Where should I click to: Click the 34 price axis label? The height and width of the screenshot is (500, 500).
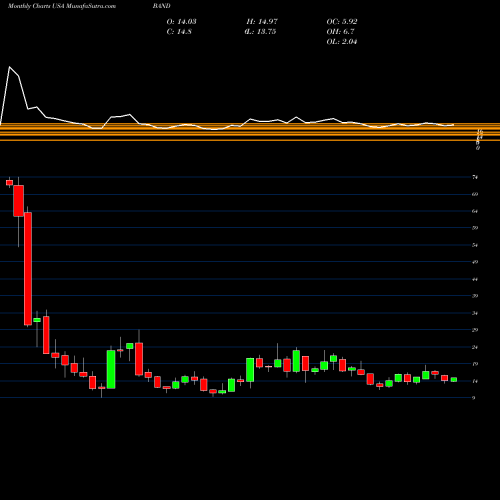pos(475,313)
